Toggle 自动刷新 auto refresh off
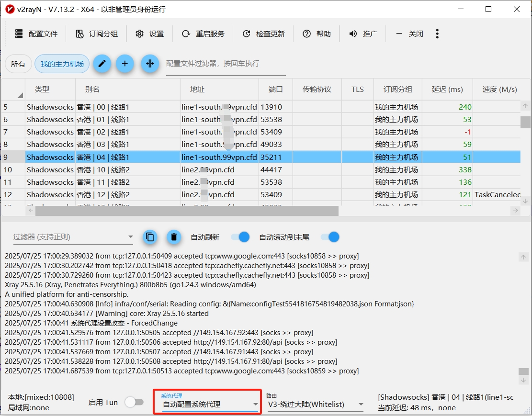Screen dimensions: 532x416 tap(239, 237)
